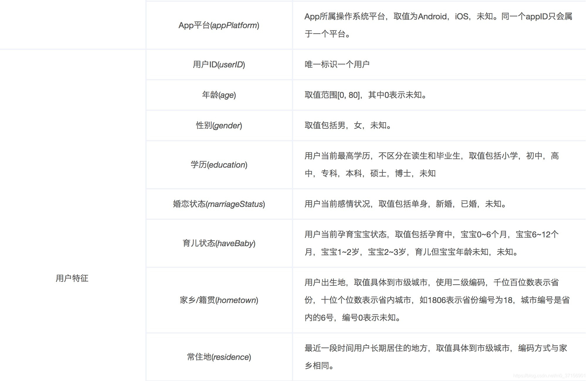The width and height of the screenshot is (588, 381).
Task: Click the 育儿状态(haveBaby) field name
Action: click(219, 243)
